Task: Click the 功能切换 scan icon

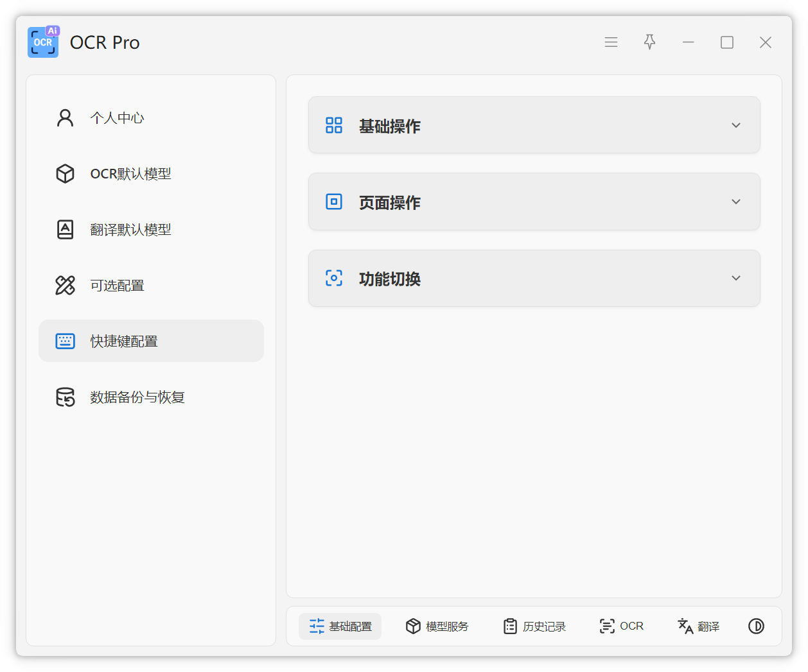Action: 334,278
